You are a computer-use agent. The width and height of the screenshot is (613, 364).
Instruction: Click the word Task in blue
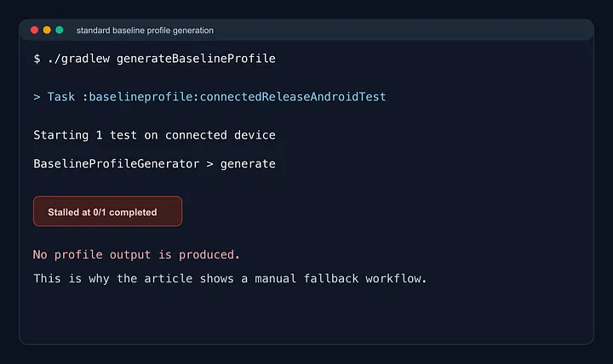point(61,97)
